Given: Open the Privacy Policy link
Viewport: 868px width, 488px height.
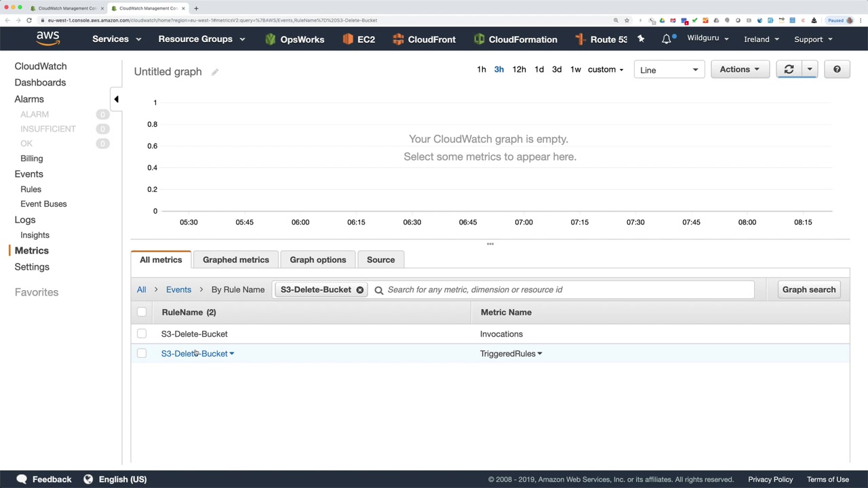Looking at the screenshot, I should click(770, 479).
